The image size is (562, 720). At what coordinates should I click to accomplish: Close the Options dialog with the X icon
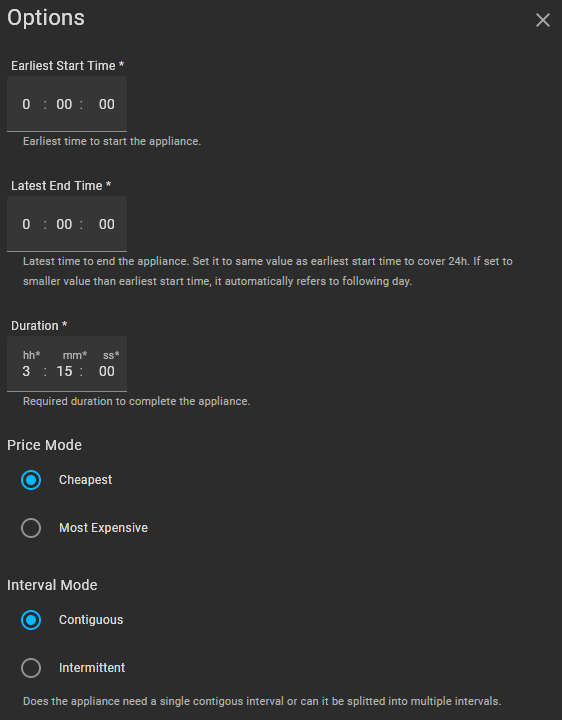tap(543, 20)
